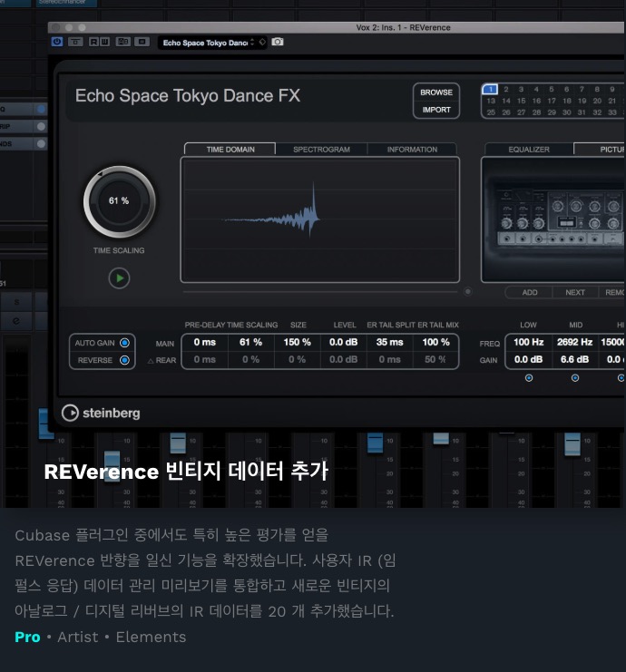Select program slot 9
Image resolution: width=626 pixels, height=672 pixels.
click(612, 89)
